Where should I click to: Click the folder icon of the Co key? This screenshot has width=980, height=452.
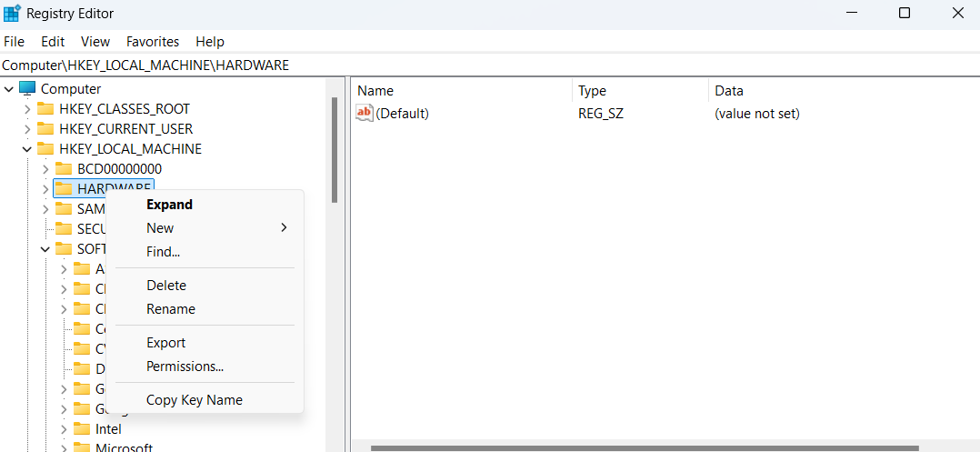click(81, 328)
